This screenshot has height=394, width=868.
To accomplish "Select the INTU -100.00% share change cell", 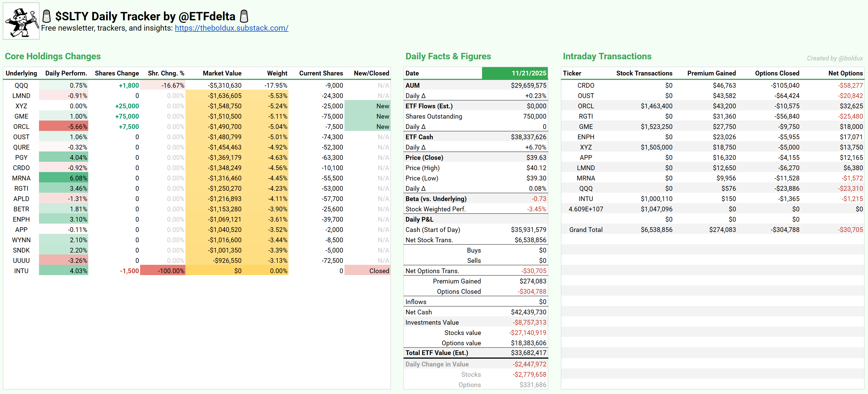I will tap(163, 271).
